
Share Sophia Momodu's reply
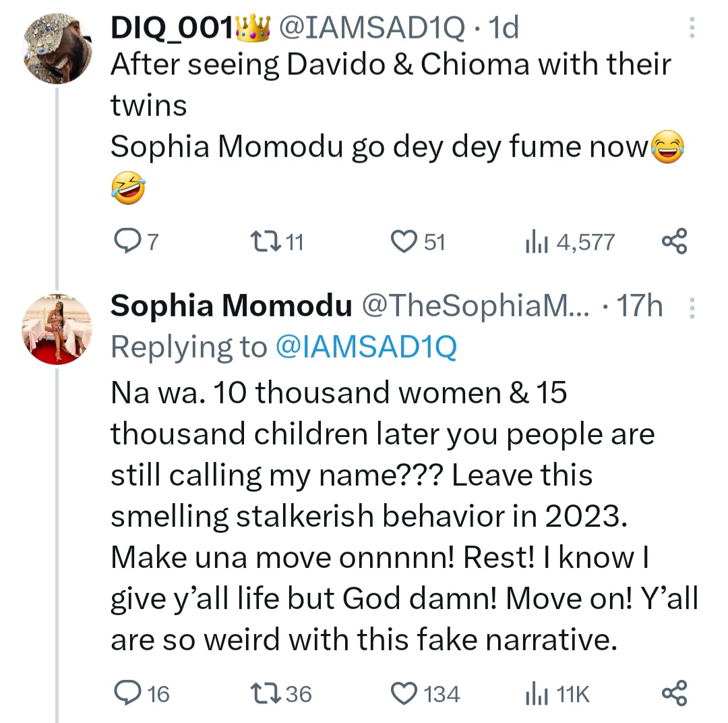coord(674,693)
